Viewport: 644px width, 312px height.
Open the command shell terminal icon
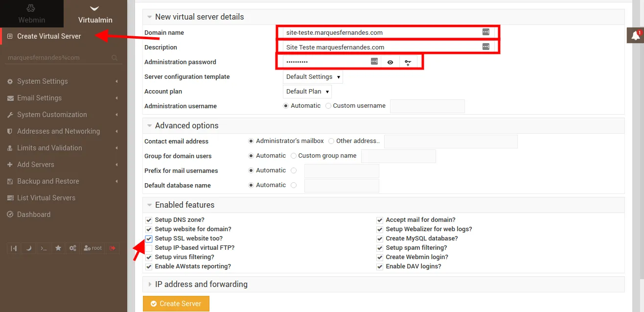pyautogui.click(x=44, y=248)
